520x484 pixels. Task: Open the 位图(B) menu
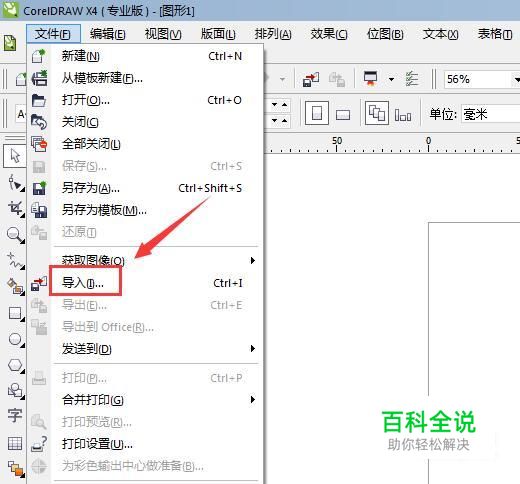point(385,34)
